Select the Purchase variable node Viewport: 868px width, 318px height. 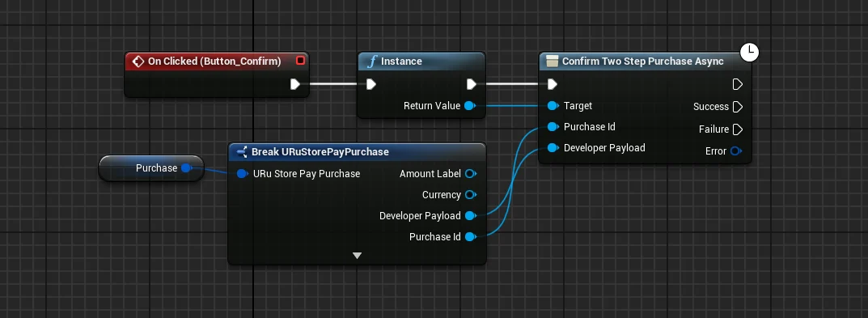pyautogui.click(x=151, y=167)
